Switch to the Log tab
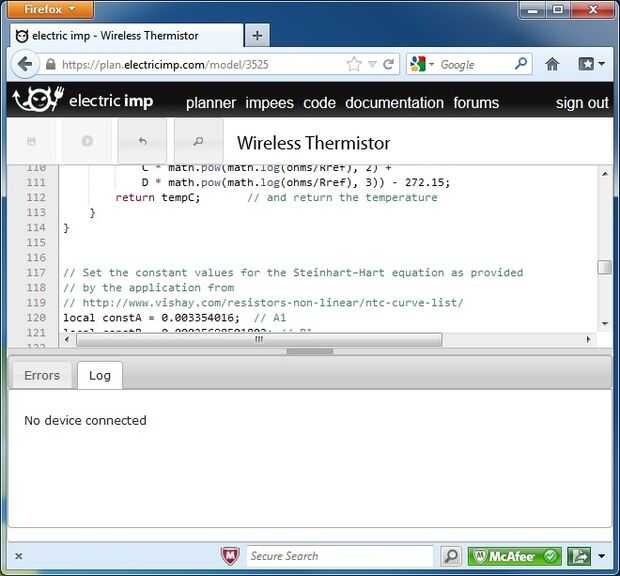The width and height of the screenshot is (620, 576). 100,375
